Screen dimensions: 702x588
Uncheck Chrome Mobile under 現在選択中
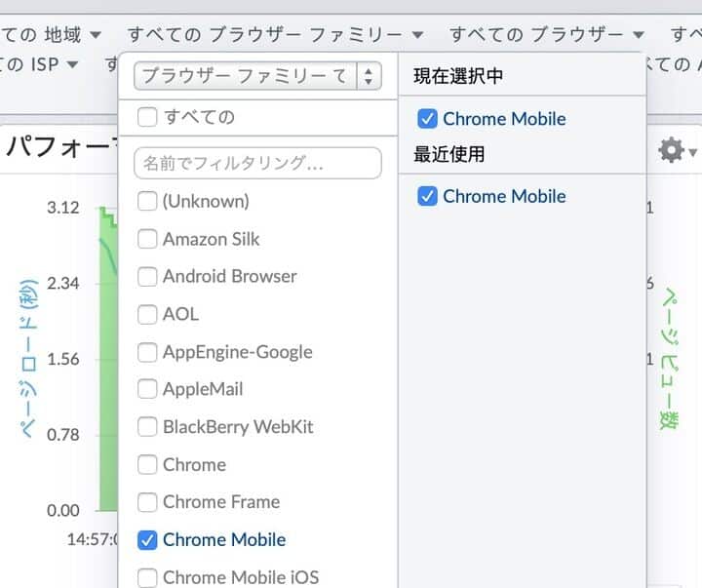(426, 119)
